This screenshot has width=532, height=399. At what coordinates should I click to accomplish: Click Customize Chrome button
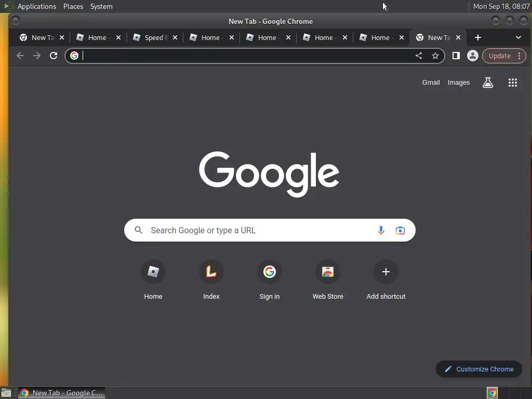point(479,369)
